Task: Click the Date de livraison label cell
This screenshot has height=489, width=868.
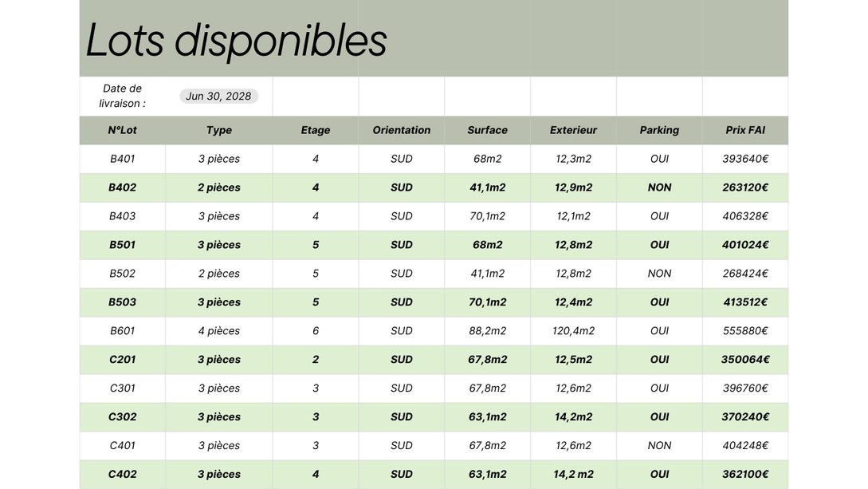Action: coord(122,96)
